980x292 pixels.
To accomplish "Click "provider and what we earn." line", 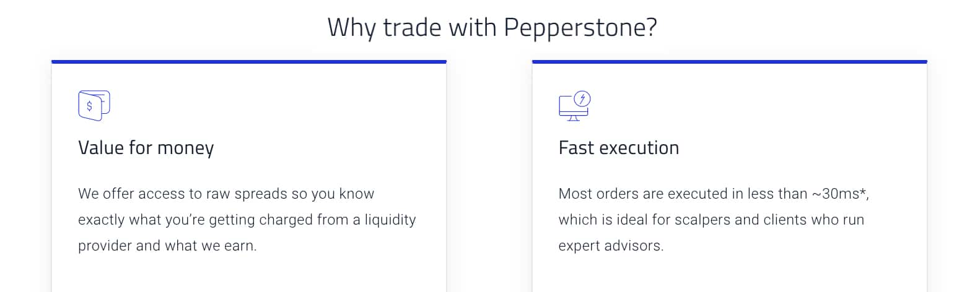I will [167, 246].
